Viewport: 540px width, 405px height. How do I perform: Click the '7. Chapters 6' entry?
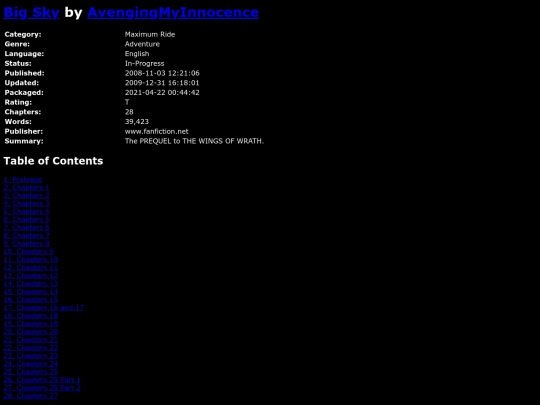click(26, 228)
